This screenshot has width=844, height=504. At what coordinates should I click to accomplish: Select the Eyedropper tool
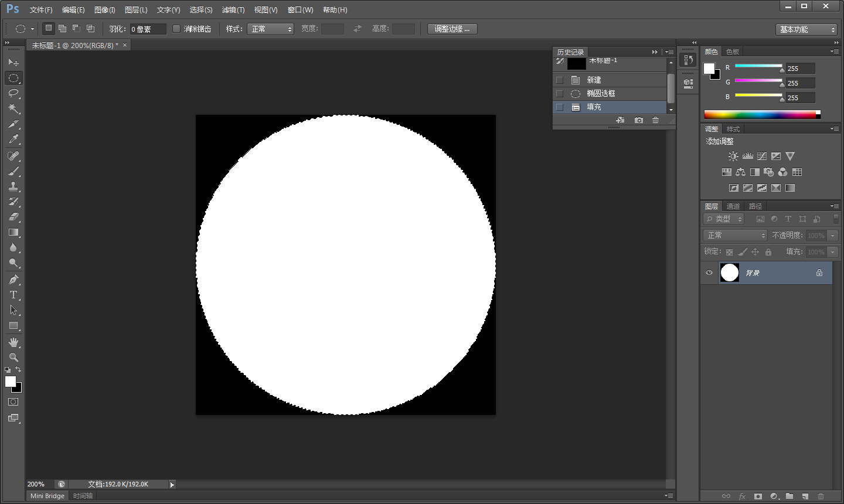(x=13, y=139)
